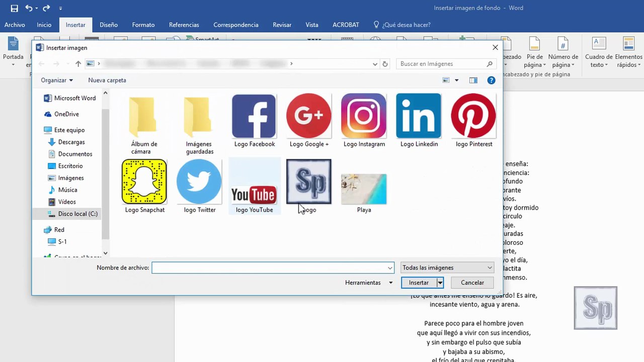
Task: Select the logo Twitter image
Action: [x=199, y=186]
